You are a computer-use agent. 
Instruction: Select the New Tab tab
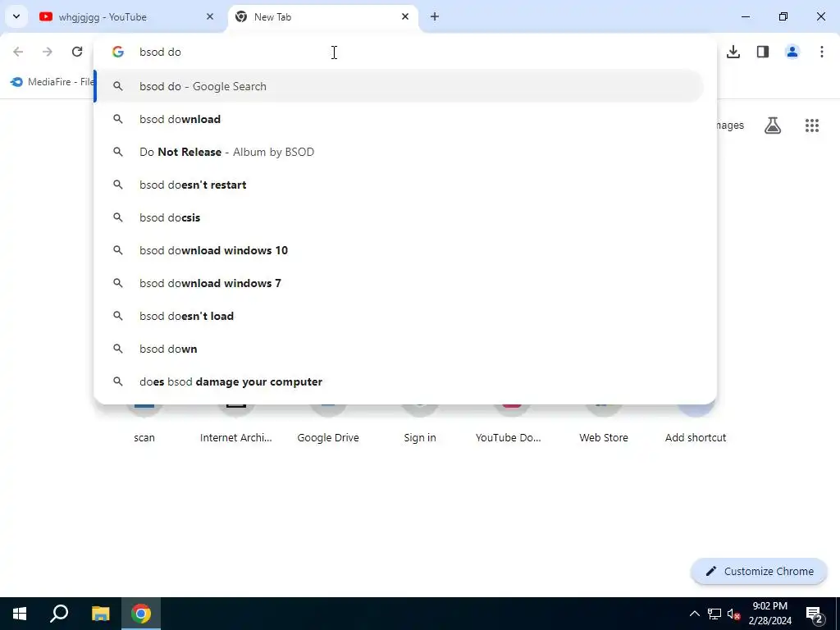(x=322, y=16)
